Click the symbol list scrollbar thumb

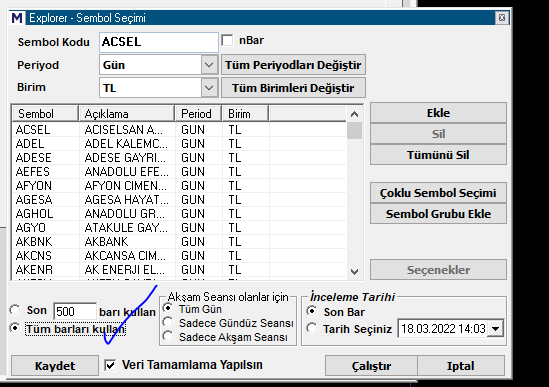pos(355,130)
